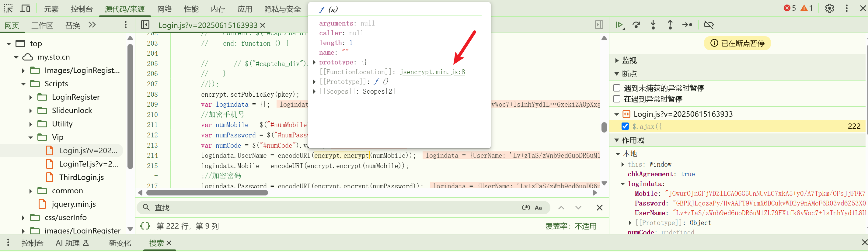Toggle the device toolbar icon

25,8
